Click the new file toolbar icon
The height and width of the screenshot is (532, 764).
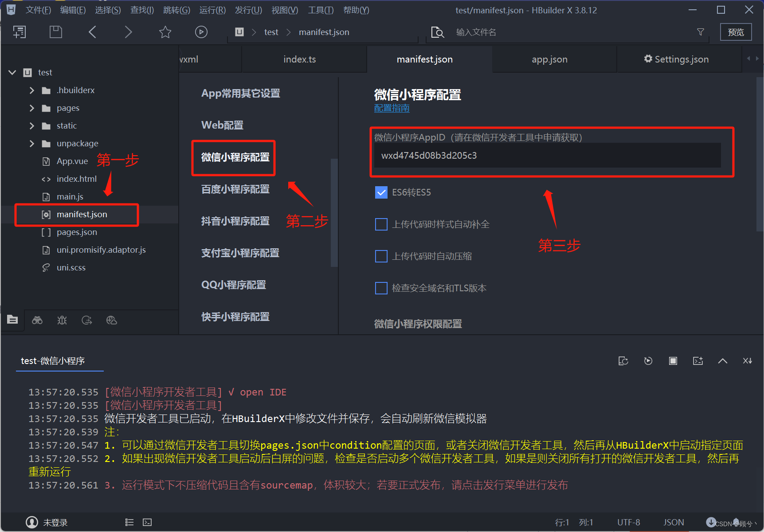point(19,32)
